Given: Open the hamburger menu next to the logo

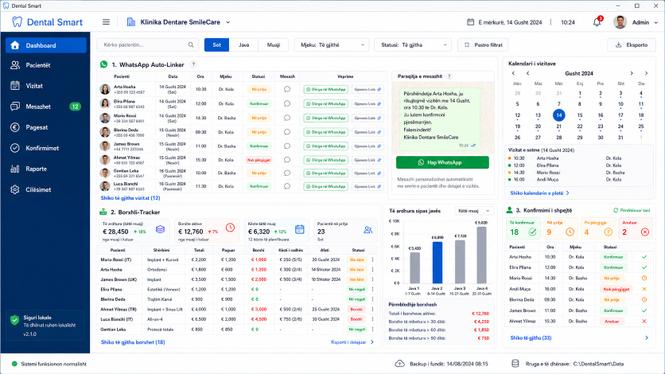Looking at the screenshot, I should click(106, 22).
